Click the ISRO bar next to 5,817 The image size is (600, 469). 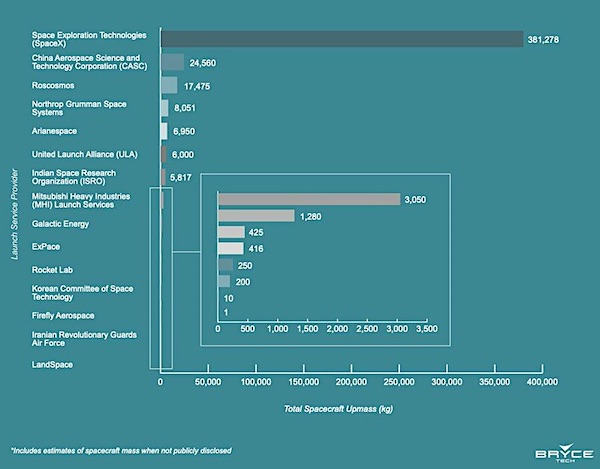pyautogui.click(x=163, y=177)
